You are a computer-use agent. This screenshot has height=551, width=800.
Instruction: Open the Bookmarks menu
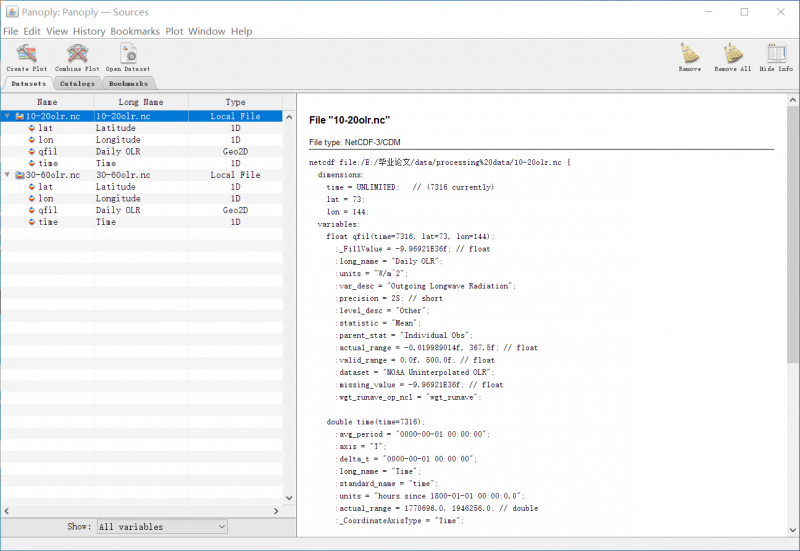134,31
